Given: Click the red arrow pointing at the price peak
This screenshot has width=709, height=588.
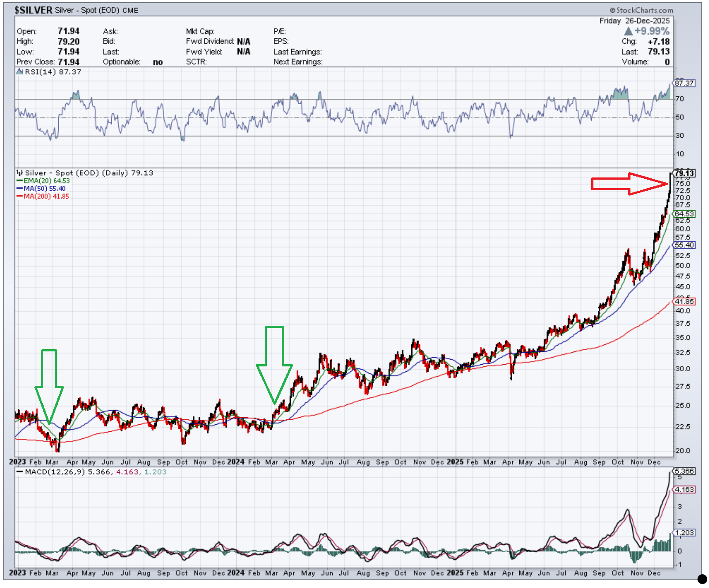Looking at the screenshot, I should pyautogui.click(x=630, y=184).
